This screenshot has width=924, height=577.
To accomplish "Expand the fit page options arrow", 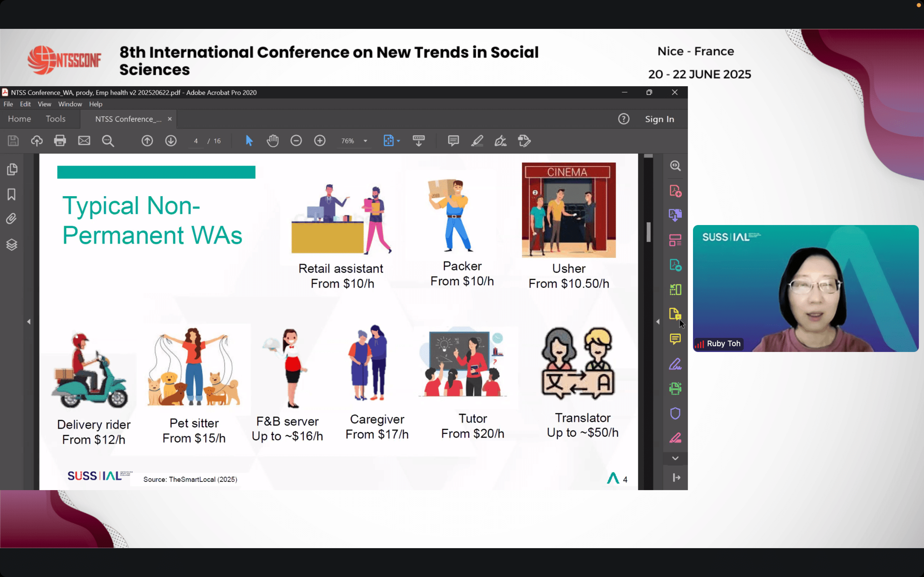I will (x=398, y=141).
